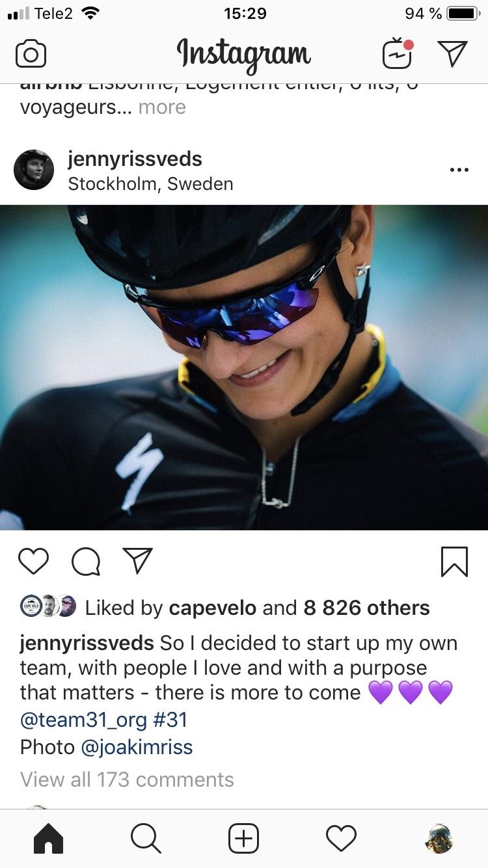Open the "8 826 others" likes list
Image resolution: width=488 pixels, height=868 pixels.
point(366,608)
